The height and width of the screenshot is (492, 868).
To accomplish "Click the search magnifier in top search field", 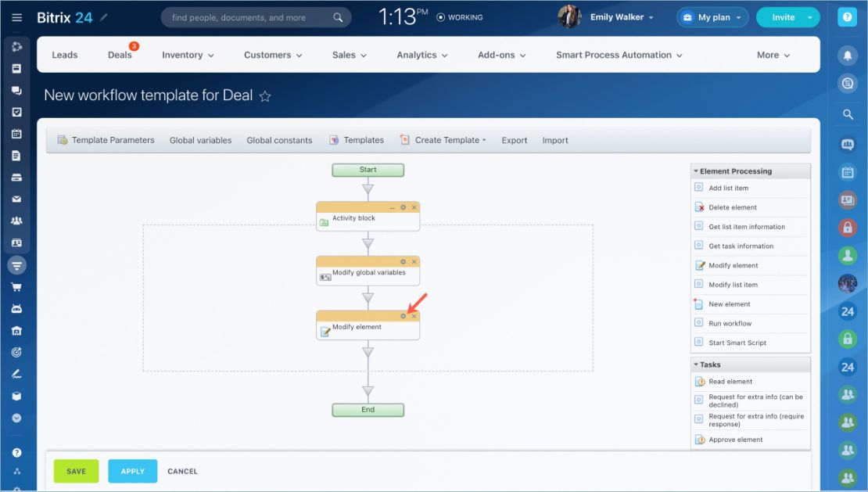I will click(x=338, y=17).
